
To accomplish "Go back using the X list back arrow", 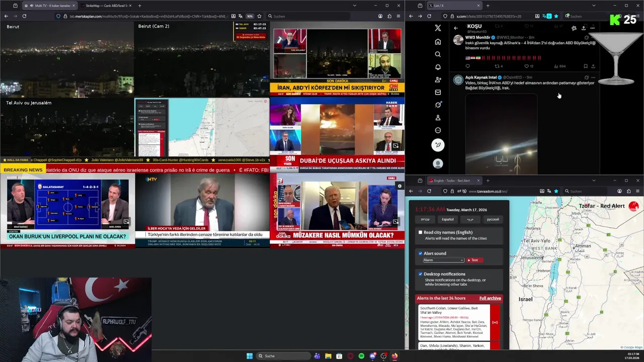I will point(456,28).
